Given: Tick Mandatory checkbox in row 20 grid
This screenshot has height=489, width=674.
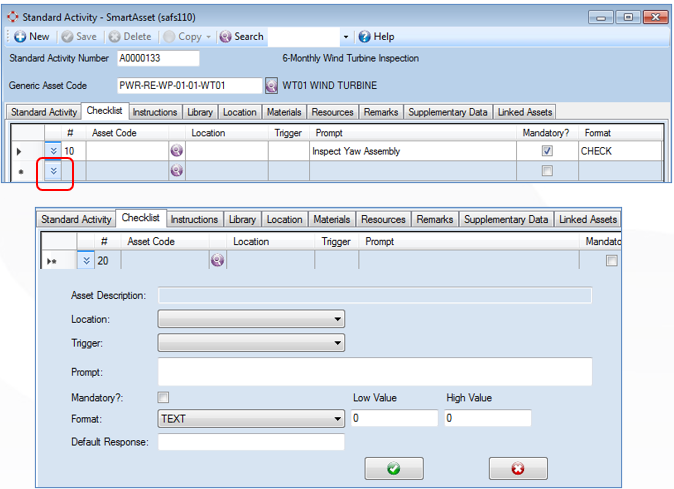Looking at the screenshot, I should tap(612, 261).
